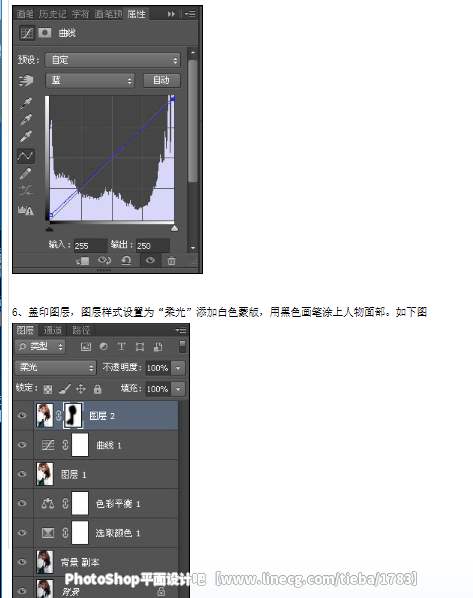Switch to the 字符 tab
Image resolution: width=473 pixels, height=598 pixels.
coord(80,14)
